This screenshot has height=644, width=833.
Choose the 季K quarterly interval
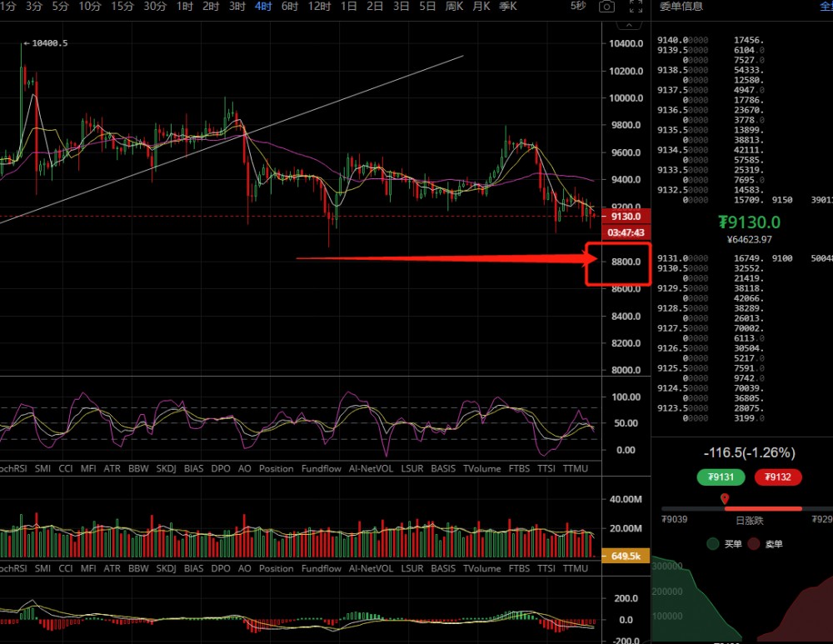pyautogui.click(x=507, y=6)
